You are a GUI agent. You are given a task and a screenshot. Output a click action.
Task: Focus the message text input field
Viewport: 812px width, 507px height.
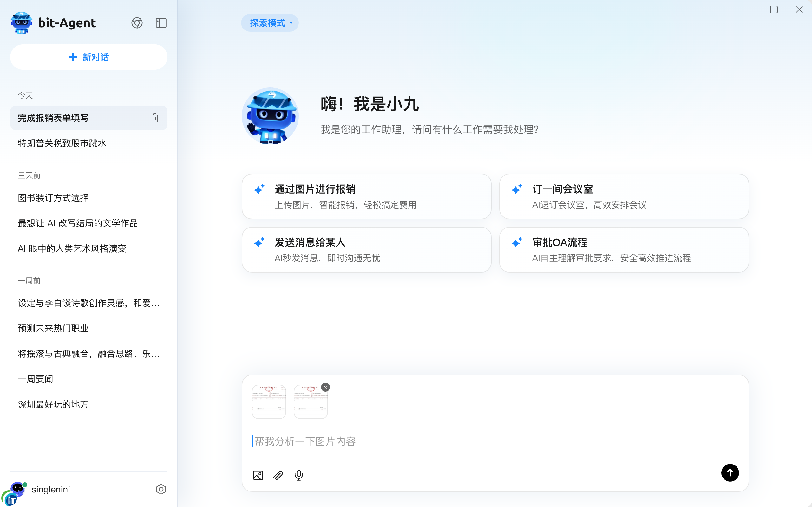[x=470, y=441]
